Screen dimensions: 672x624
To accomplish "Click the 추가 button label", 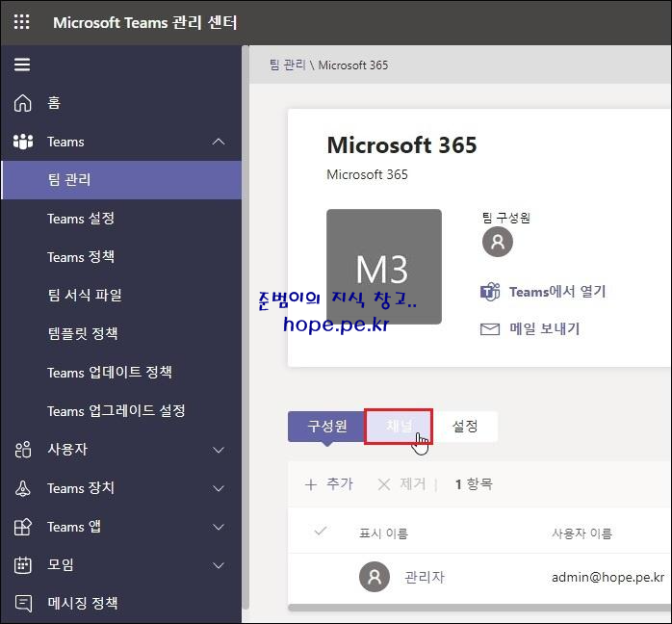I will [x=340, y=484].
